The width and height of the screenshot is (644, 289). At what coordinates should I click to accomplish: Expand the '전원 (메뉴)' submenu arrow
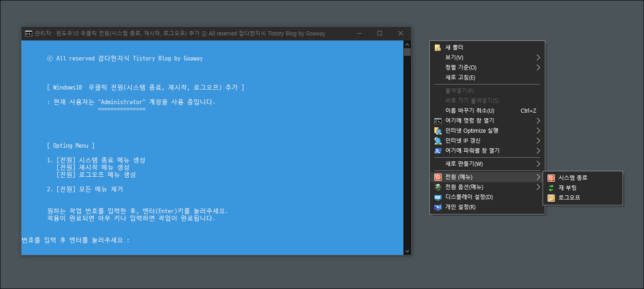[x=538, y=177]
